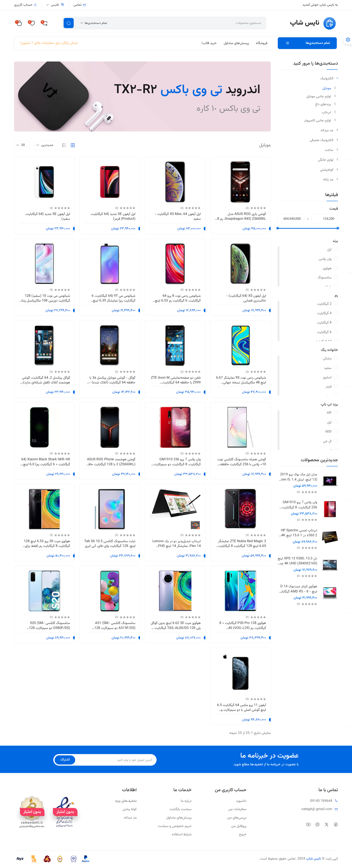Click the اشتراک newsletter subscribe button
This screenshot has height=868, width=352.
[65, 759]
